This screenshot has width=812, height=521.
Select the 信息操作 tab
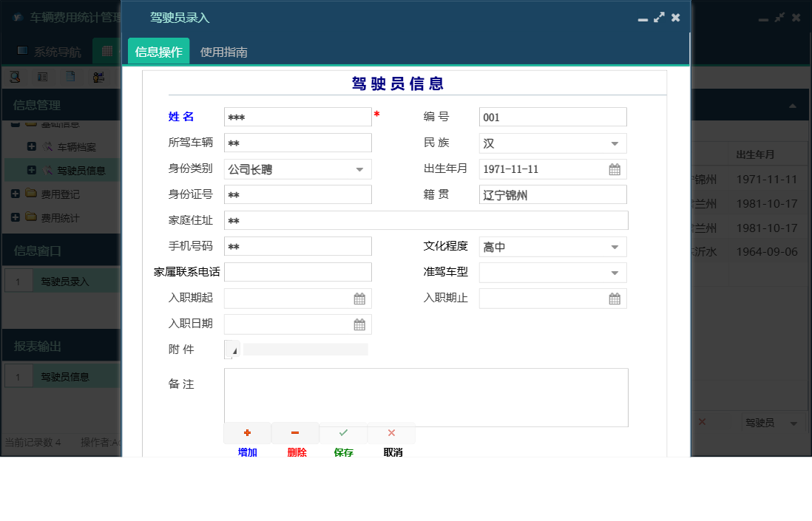pos(158,52)
